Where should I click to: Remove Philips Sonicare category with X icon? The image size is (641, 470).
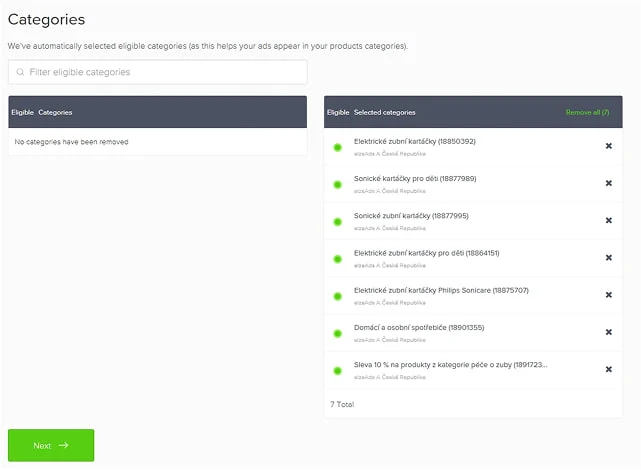click(x=608, y=295)
